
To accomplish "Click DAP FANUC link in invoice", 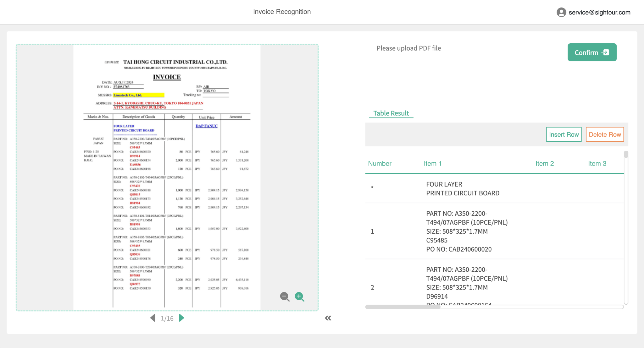I will tap(207, 126).
